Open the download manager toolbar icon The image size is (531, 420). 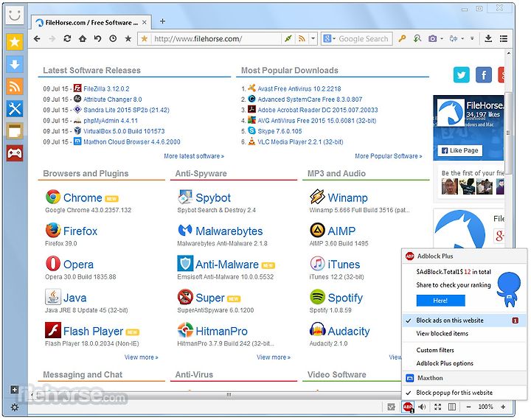pyautogui.click(x=488, y=38)
